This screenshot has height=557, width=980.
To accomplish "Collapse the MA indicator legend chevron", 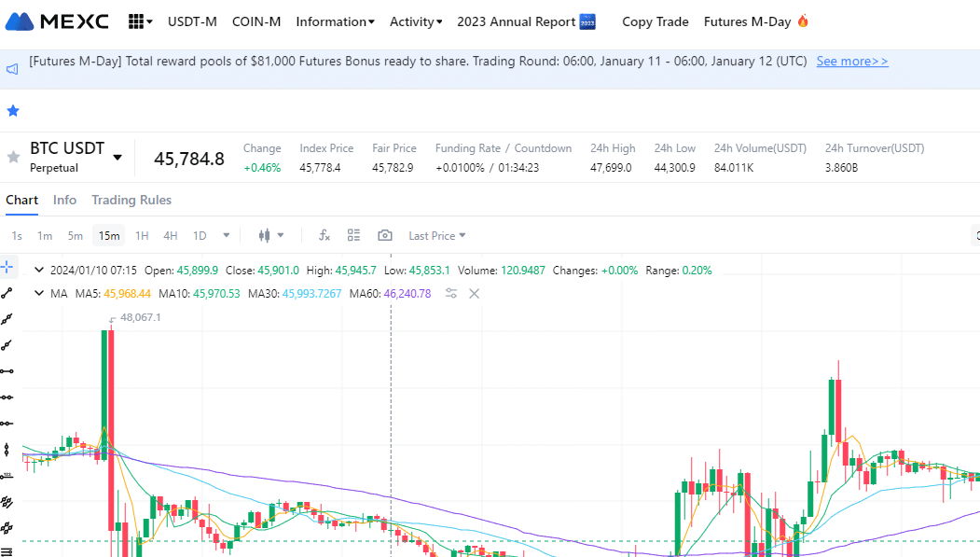I will click(39, 294).
